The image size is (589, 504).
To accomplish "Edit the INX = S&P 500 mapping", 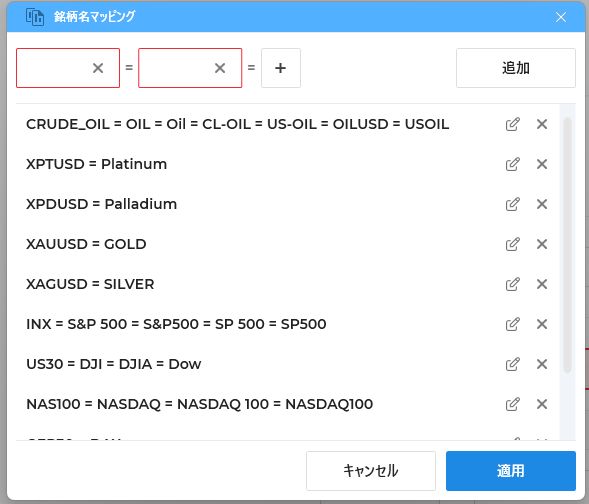I will pyautogui.click(x=512, y=324).
